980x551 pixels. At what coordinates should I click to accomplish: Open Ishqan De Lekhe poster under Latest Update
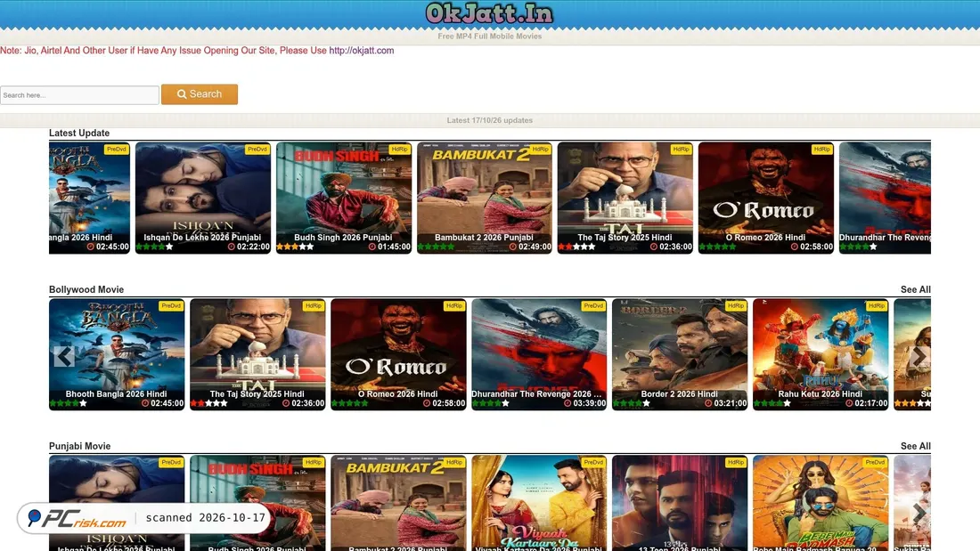point(203,198)
